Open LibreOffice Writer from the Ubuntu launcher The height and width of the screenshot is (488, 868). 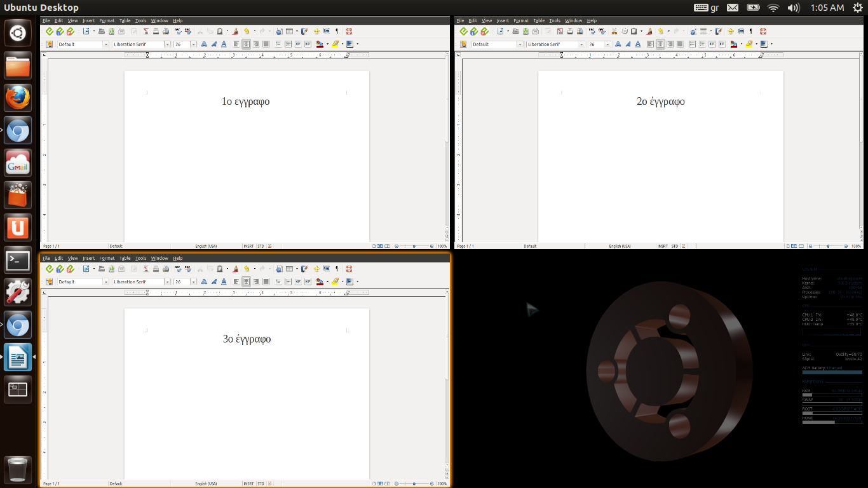(17, 357)
